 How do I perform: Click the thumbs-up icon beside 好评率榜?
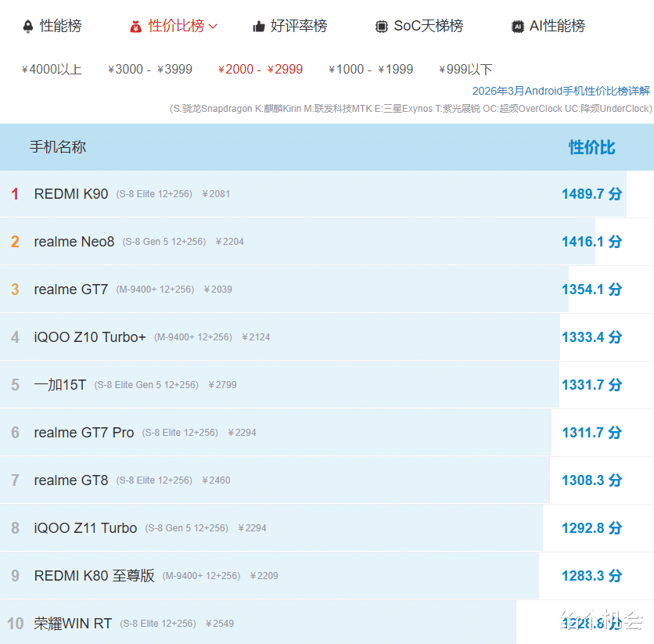259,27
